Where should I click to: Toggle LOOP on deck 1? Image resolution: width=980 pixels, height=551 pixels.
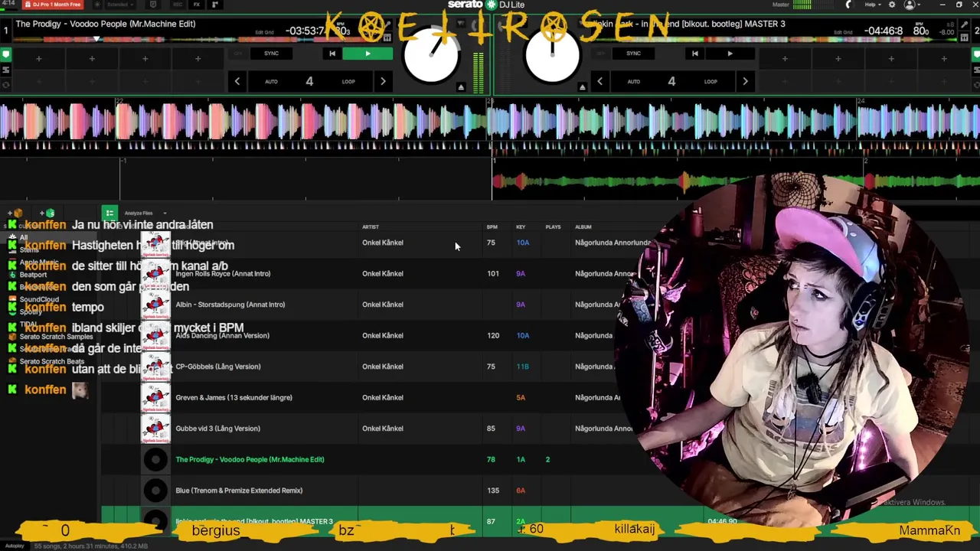tap(348, 81)
